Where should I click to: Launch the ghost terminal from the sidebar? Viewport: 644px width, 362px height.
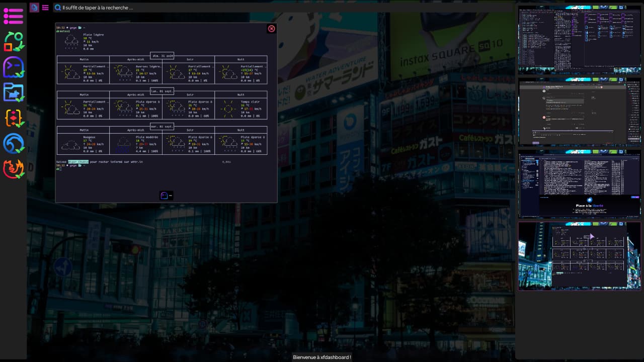point(14,67)
